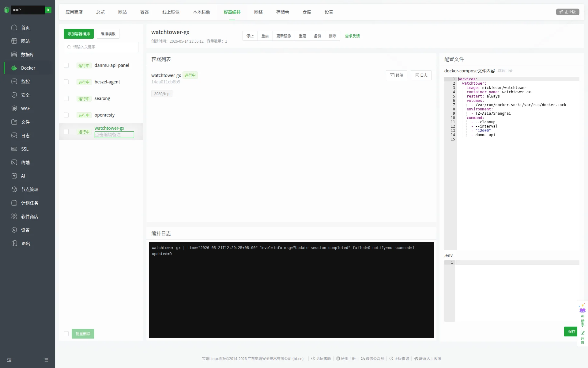The image size is (588, 368).
Task: Open the 安全 security shield icon
Action: tap(14, 95)
